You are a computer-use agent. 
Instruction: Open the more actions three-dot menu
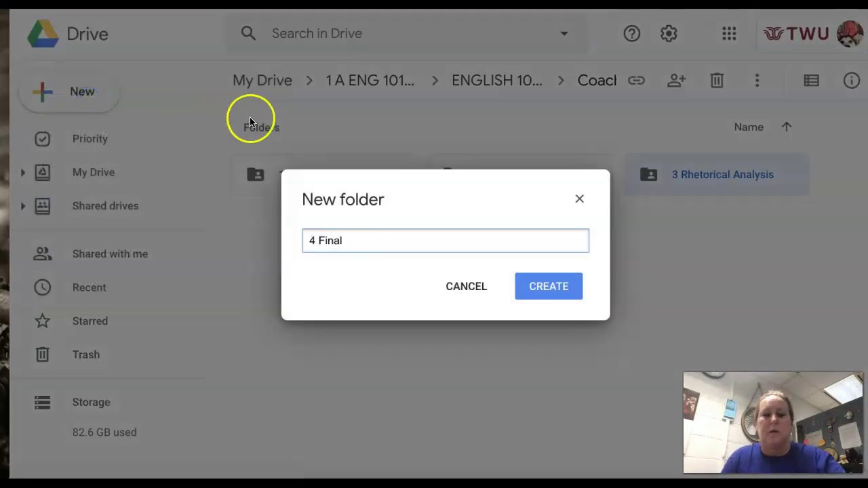(x=757, y=81)
